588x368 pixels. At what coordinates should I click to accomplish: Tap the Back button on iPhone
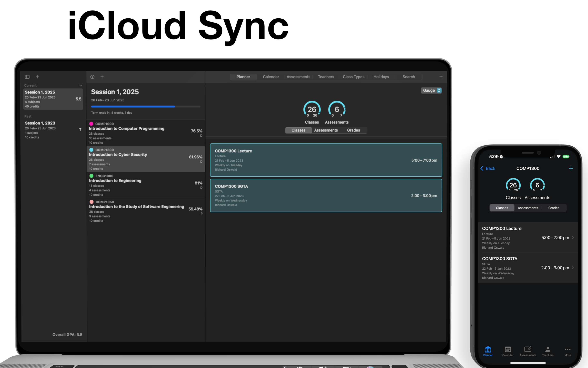[x=488, y=168]
